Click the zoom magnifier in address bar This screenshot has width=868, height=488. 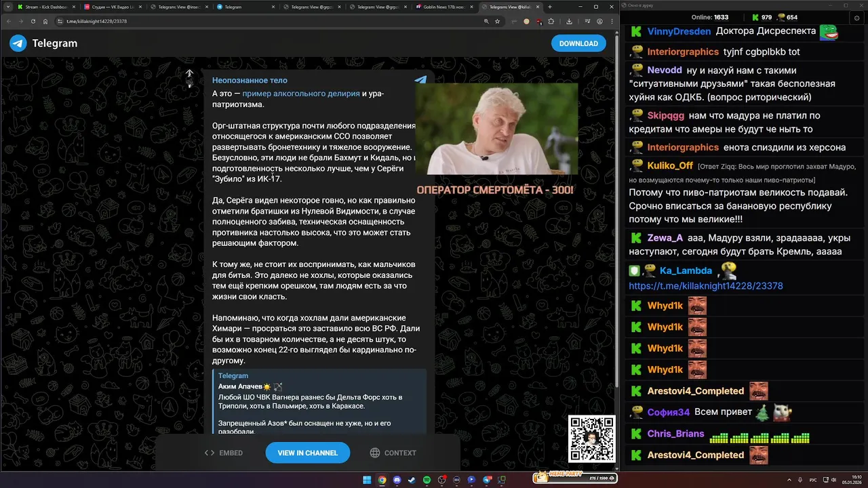(x=486, y=22)
